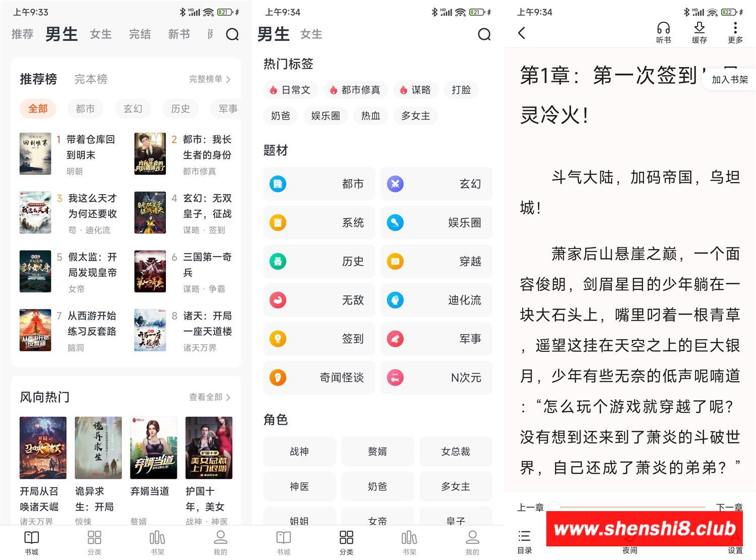This screenshot has width=756, height=560.
Task: Click the chapter progress slider bar
Action: [629, 507]
